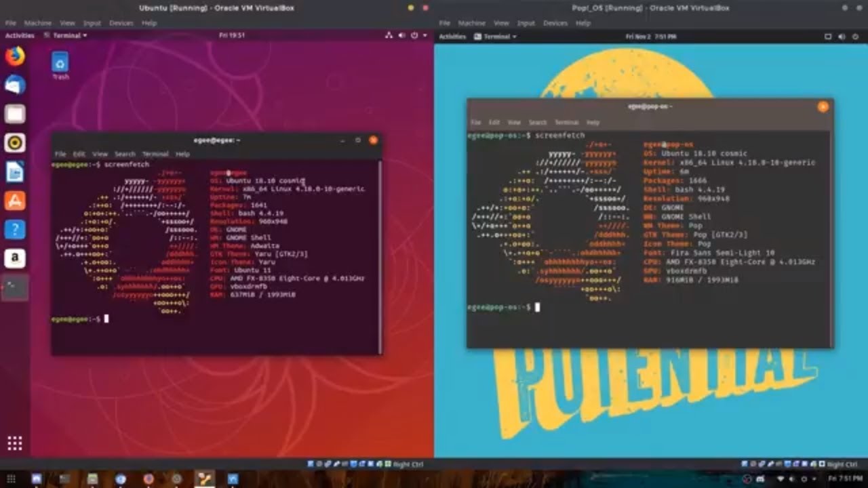Image resolution: width=868 pixels, height=488 pixels.
Task: Open Thunderbird mail from the Ubuntu dock
Action: [x=15, y=85]
